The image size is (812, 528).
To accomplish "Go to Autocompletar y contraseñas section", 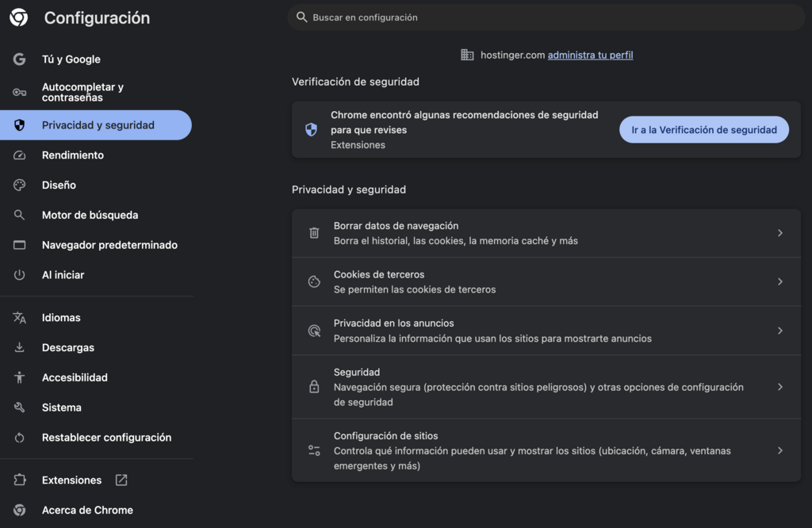I will [82, 92].
